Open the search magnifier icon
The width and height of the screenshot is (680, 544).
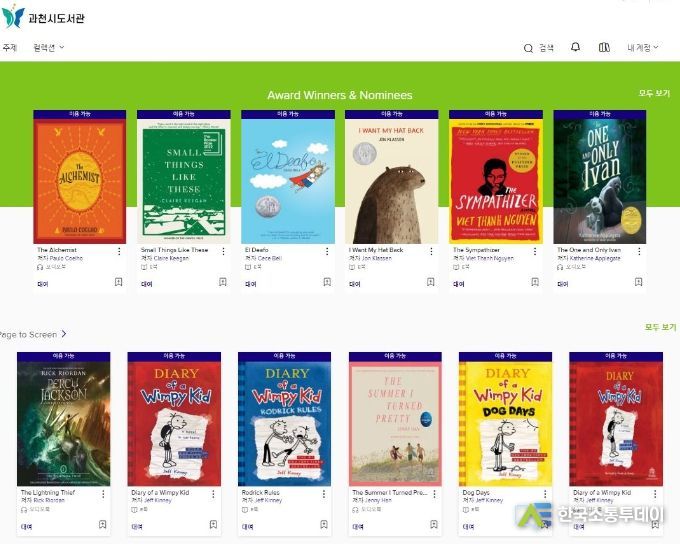click(528, 48)
